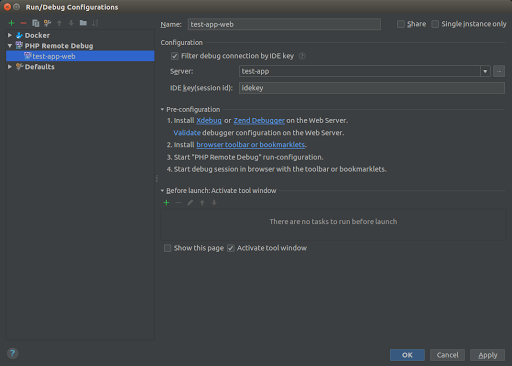Confirm with the OK button
This screenshot has width=512, height=366.
[x=407, y=355]
